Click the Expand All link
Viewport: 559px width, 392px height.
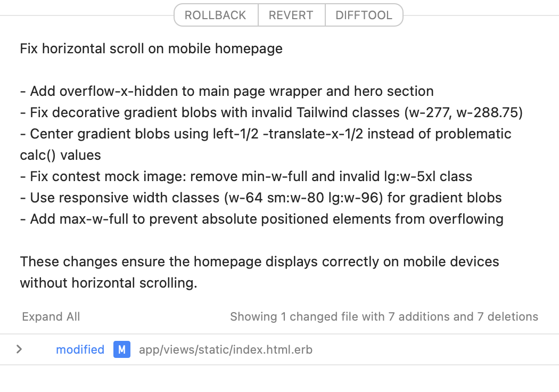pyautogui.click(x=51, y=317)
